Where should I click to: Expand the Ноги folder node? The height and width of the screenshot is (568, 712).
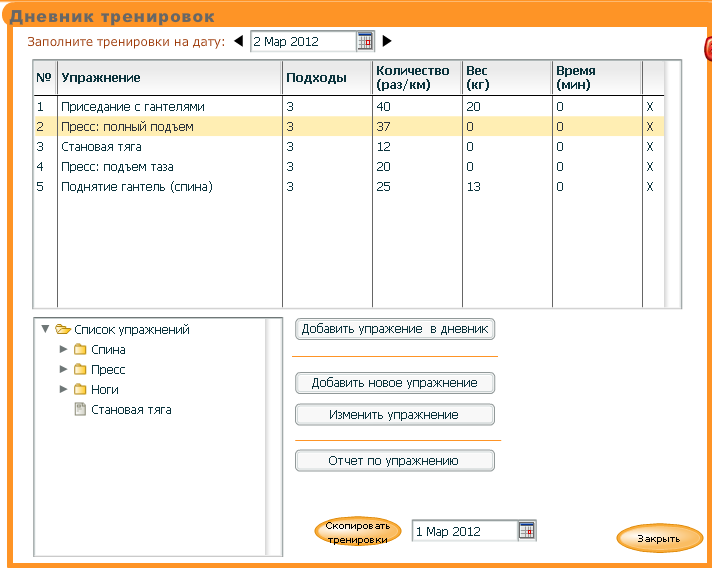tap(64, 390)
